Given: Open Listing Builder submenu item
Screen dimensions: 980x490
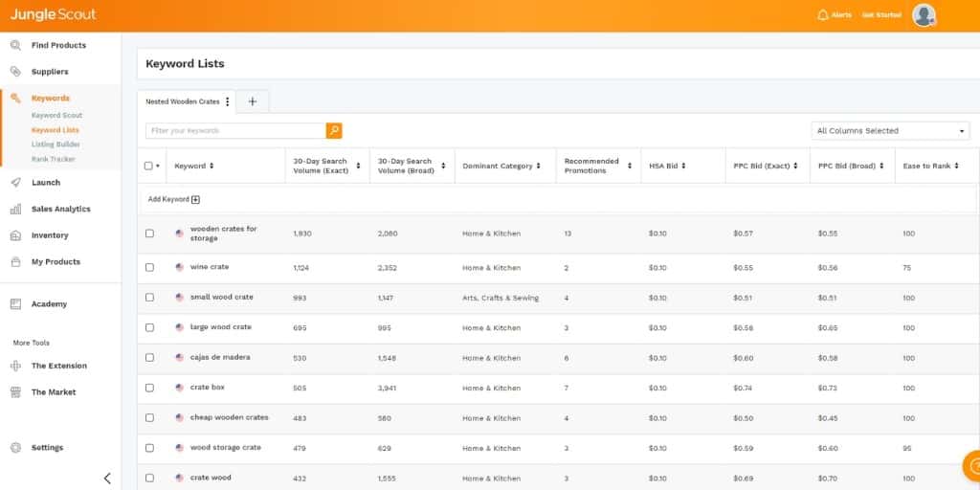Looking at the screenshot, I should [56, 145].
